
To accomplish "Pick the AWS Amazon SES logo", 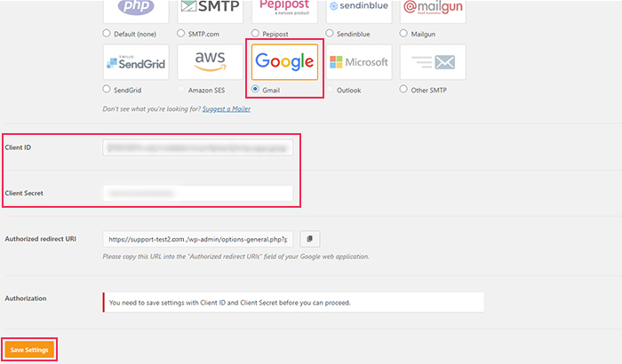I will (x=211, y=62).
